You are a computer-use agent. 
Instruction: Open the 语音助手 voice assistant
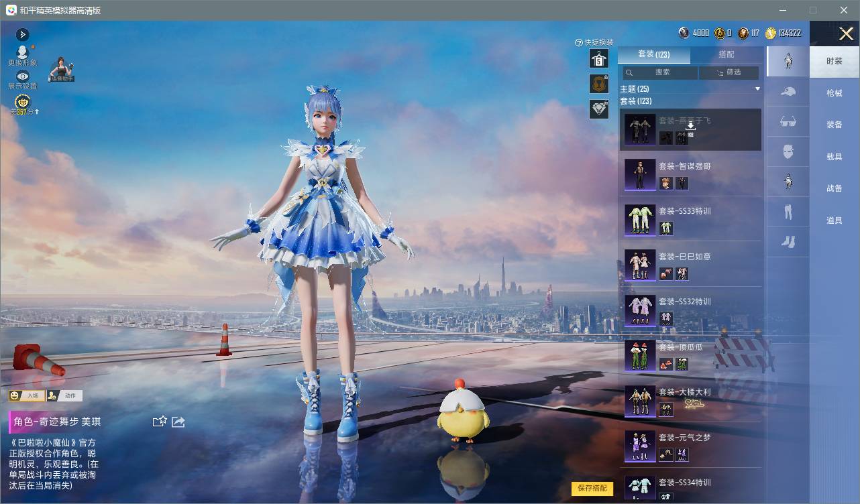pos(61,70)
